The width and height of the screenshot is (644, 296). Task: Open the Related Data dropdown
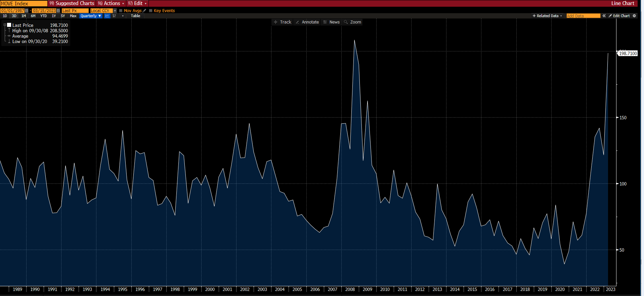(547, 16)
